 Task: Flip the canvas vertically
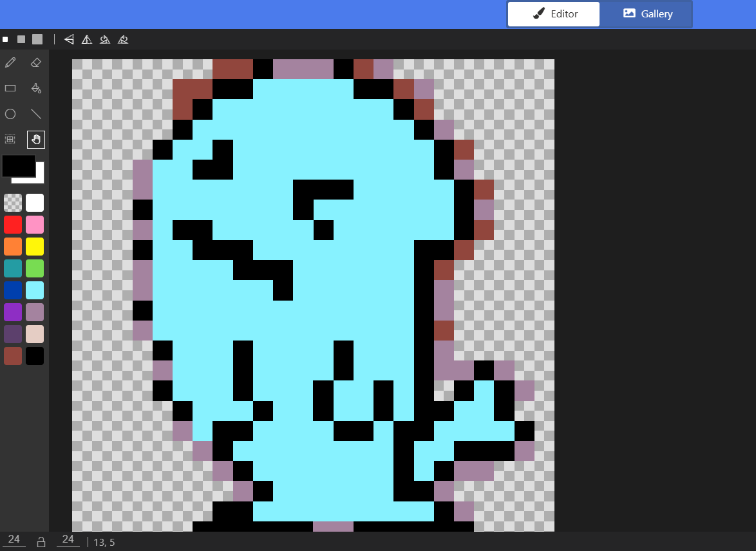(x=69, y=39)
